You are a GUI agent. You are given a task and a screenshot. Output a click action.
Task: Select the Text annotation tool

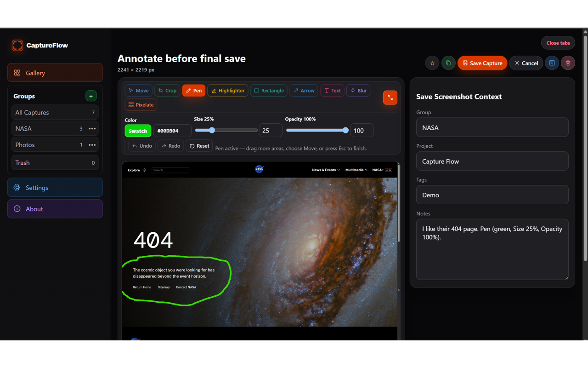(x=333, y=91)
